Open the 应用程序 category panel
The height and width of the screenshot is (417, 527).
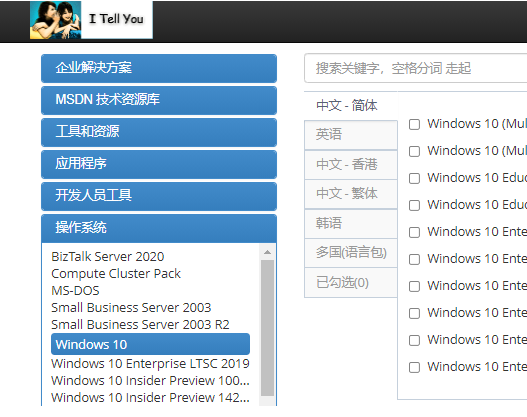[159, 164]
